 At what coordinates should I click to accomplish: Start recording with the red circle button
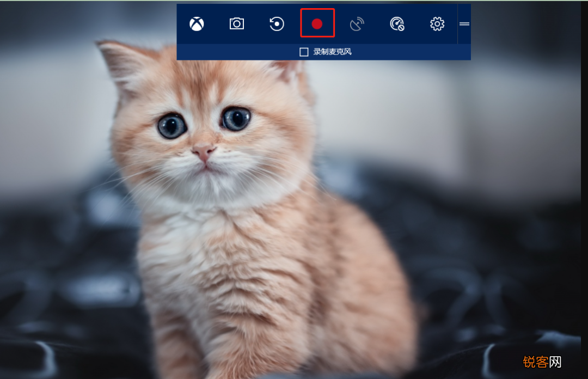tap(317, 23)
